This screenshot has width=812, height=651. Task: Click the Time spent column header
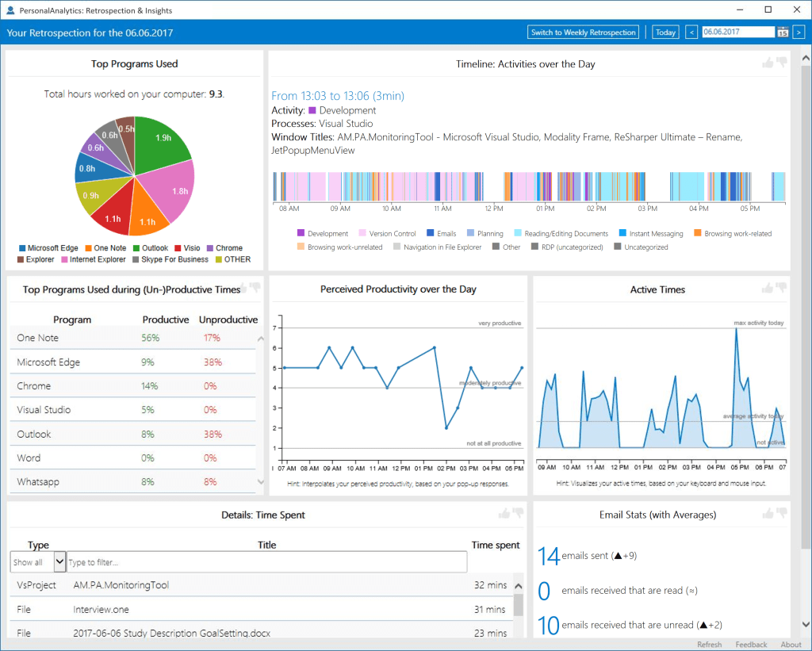[x=496, y=545]
